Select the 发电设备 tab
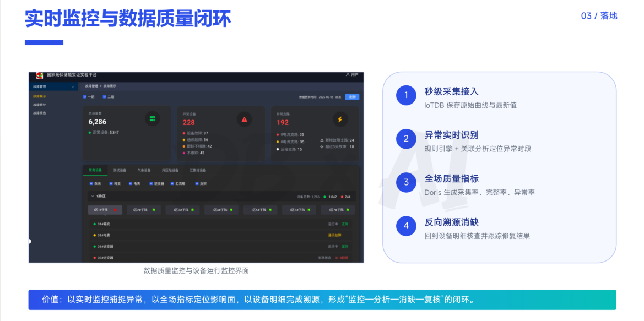This screenshot has height=321, width=644. click(x=95, y=170)
